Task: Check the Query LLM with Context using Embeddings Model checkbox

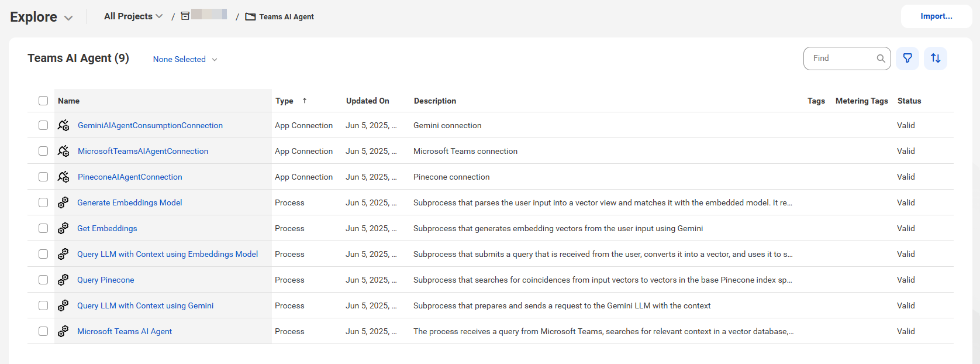Action: pyautogui.click(x=43, y=254)
